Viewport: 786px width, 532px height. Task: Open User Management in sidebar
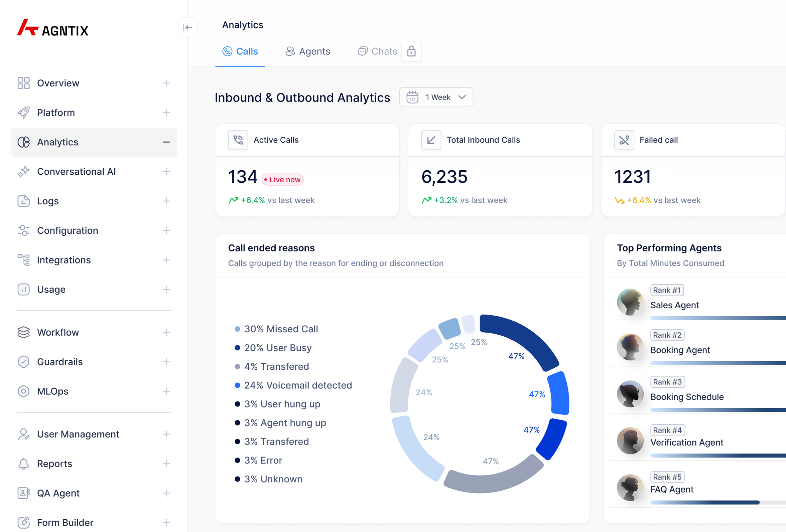(x=78, y=434)
